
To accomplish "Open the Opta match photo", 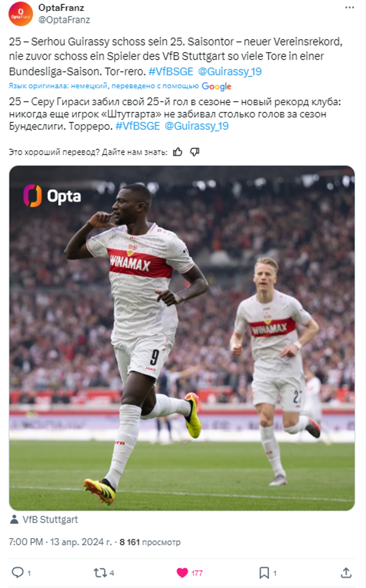I will click(x=182, y=338).
